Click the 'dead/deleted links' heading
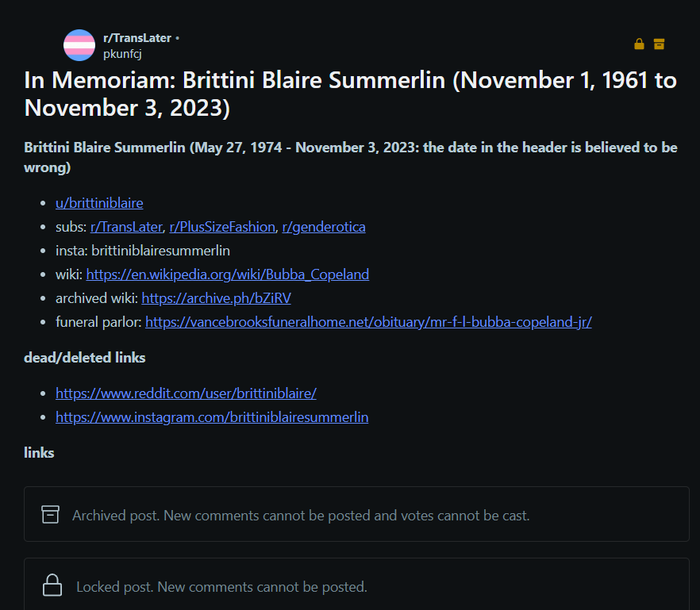The image size is (700, 610). tap(85, 358)
